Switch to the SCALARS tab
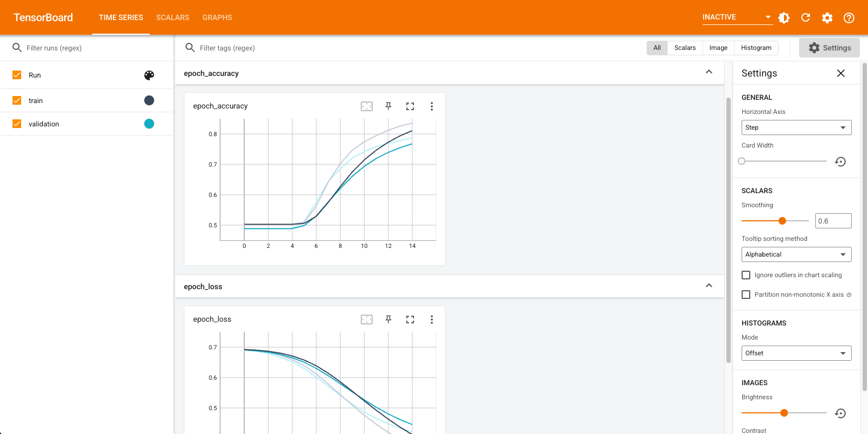The height and width of the screenshot is (434, 868). [173, 17]
